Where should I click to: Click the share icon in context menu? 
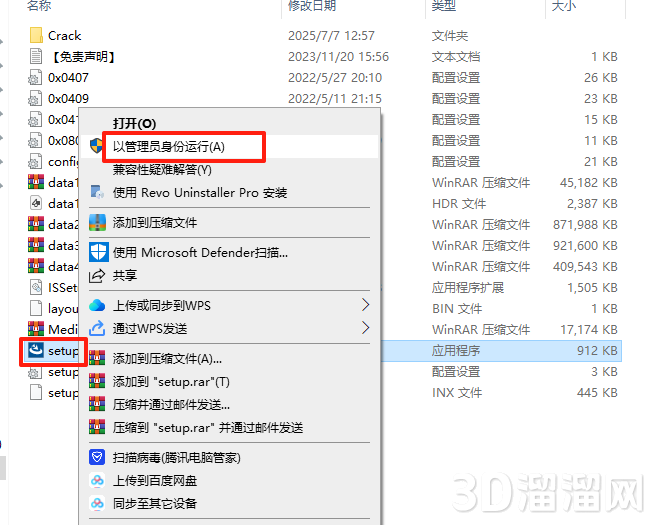98,275
